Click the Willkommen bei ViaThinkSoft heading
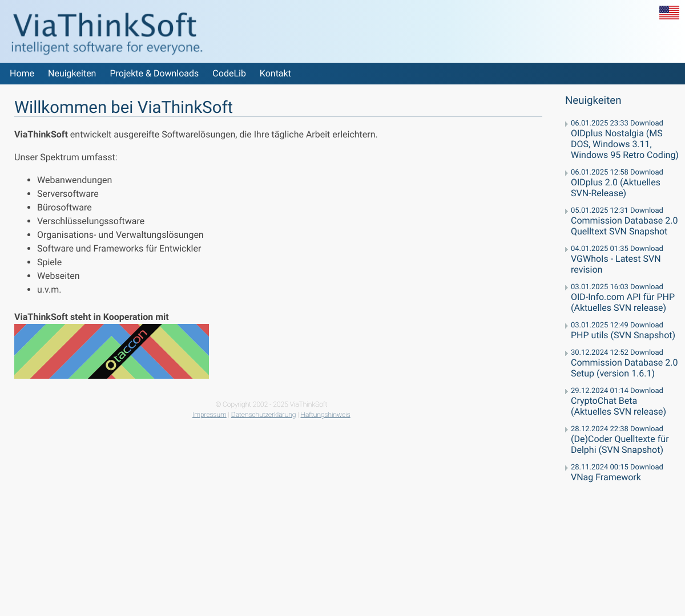 (123, 107)
